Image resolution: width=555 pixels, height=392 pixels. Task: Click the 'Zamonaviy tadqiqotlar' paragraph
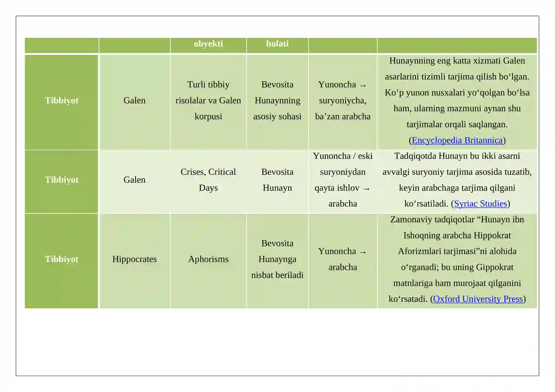pyautogui.click(x=457, y=259)
